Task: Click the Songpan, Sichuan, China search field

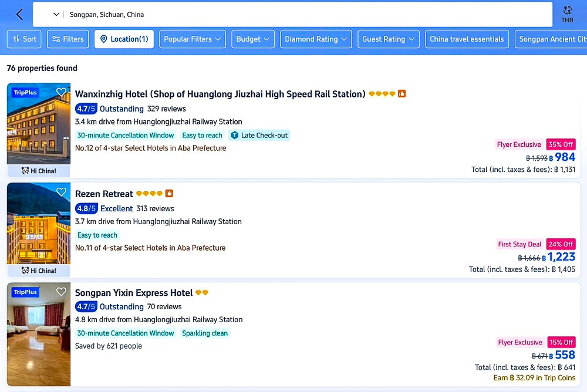Action: pos(293,14)
